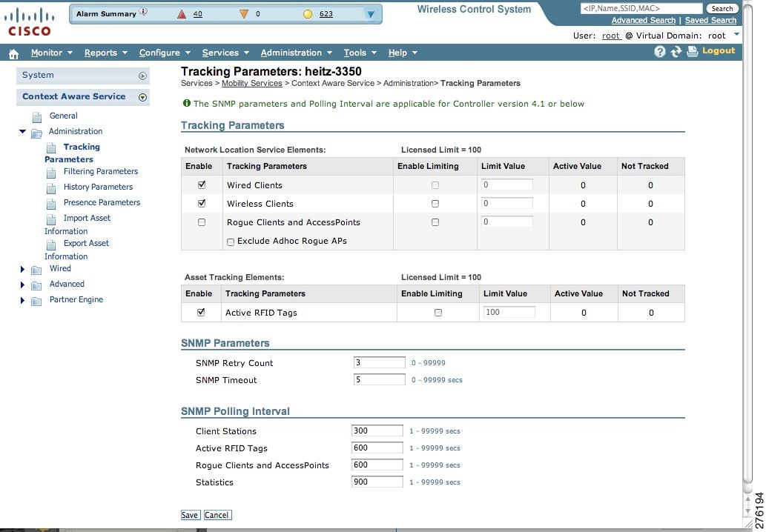This screenshot has height=532, width=766.
Task: Toggle Wired Clients enable checkbox
Action: [202, 185]
